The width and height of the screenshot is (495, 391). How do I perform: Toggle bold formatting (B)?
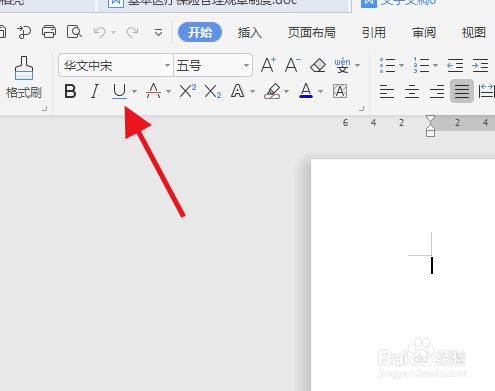tap(70, 91)
